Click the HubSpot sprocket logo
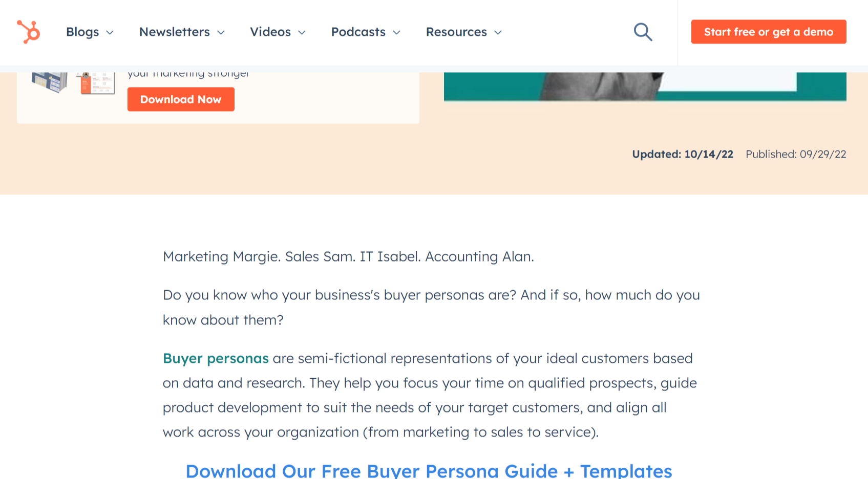Image resolution: width=868 pixels, height=479 pixels. pos(29,32)
